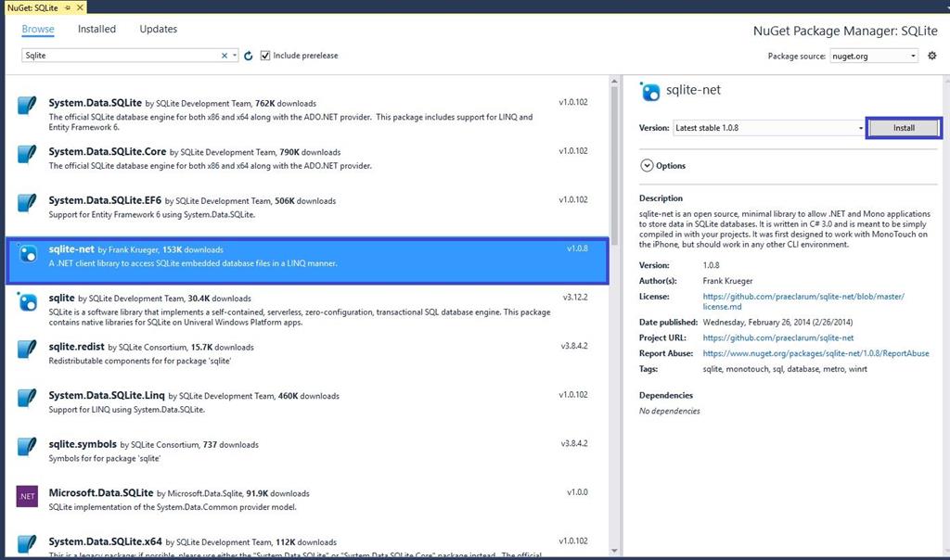Open the Report Abuse nuget.org link
950x560 pixels.
click(815, 353)
